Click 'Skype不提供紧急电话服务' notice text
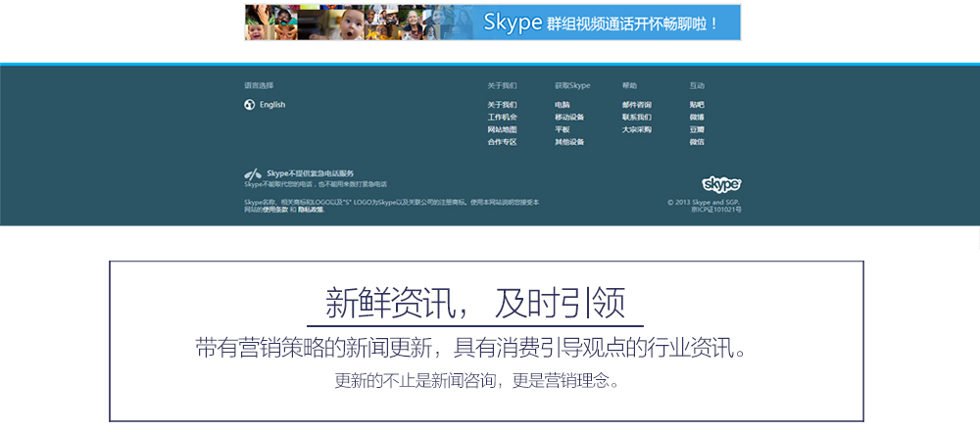Viewport: 980px width, 432px height. coord(311,173)
